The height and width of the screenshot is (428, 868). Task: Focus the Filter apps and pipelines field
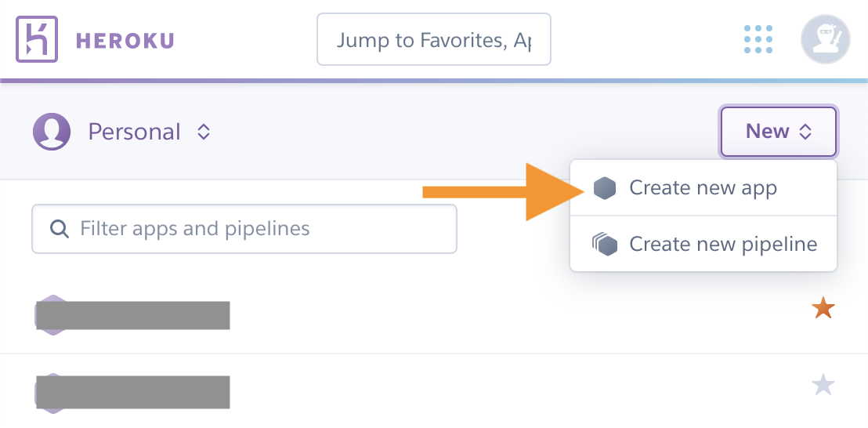[244, 229]
